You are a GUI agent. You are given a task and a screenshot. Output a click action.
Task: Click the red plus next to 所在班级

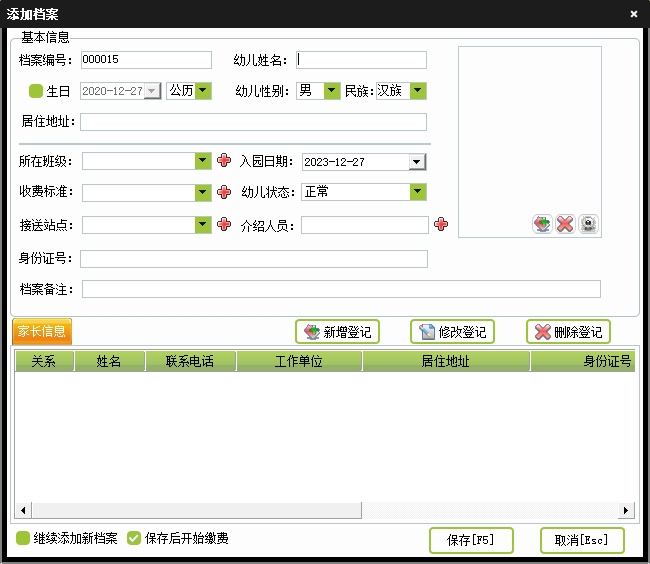[224, 161]
